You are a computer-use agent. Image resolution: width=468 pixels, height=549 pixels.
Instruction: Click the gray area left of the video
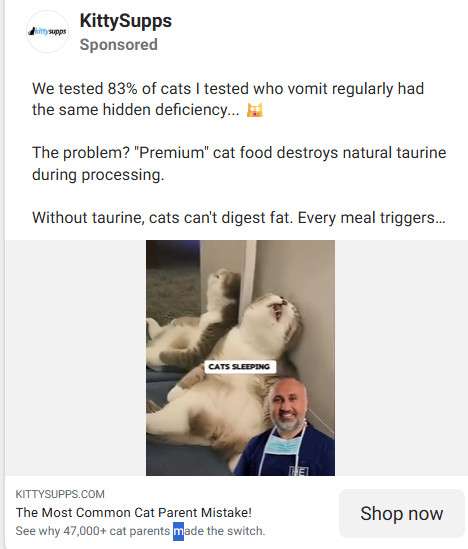tap(75, 357)
